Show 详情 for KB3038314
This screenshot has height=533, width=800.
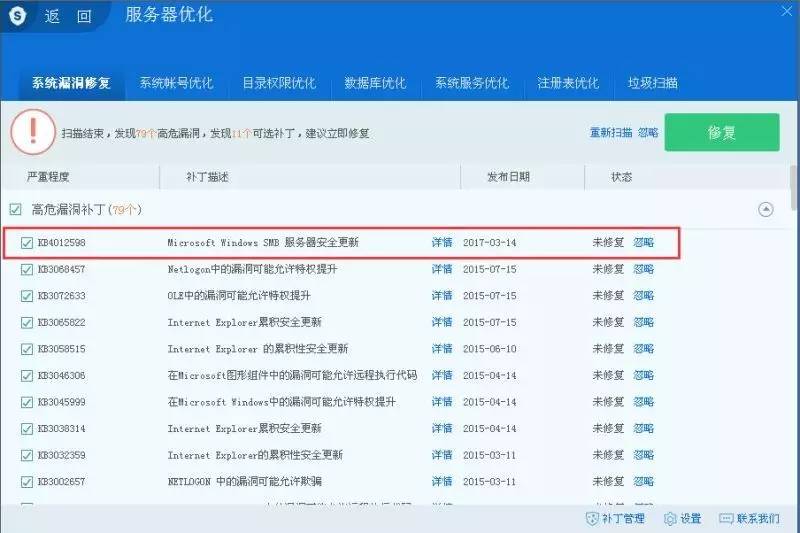point(442,428)
